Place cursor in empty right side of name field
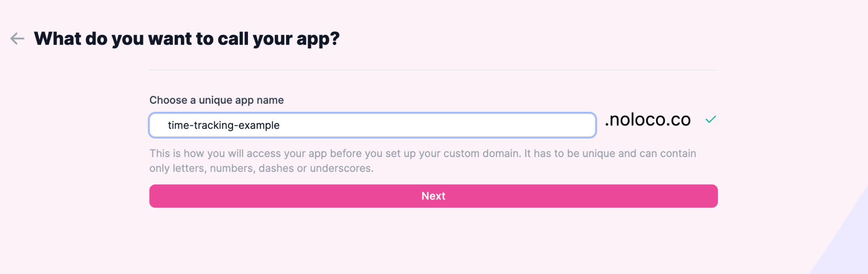 [466, 125]
